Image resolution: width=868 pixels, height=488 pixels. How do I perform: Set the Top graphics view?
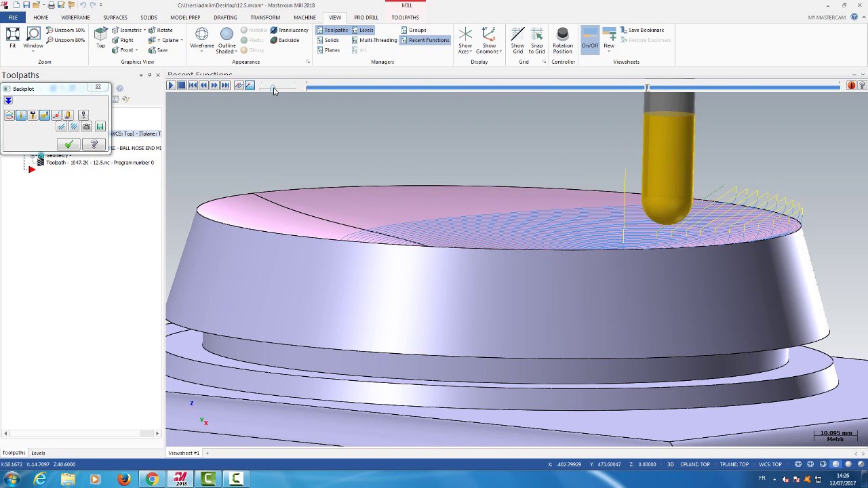coord(100,37)
